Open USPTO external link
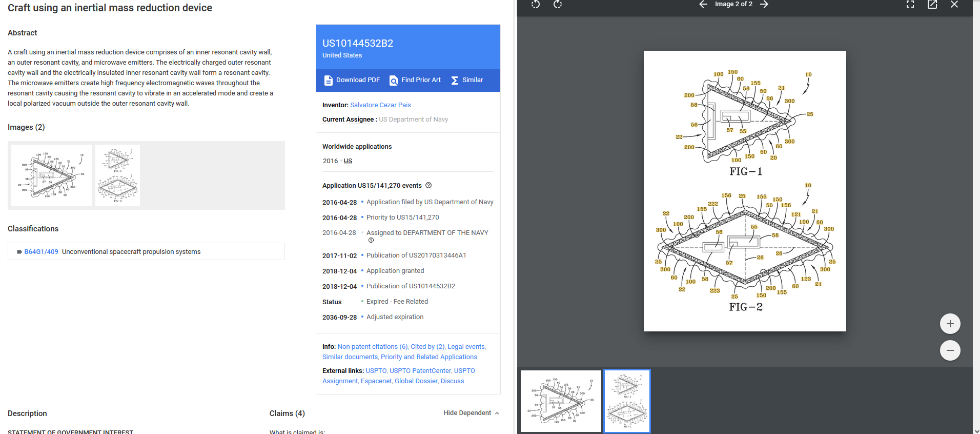The height and width of the screenshot is (434, 980). click(376, 371)
